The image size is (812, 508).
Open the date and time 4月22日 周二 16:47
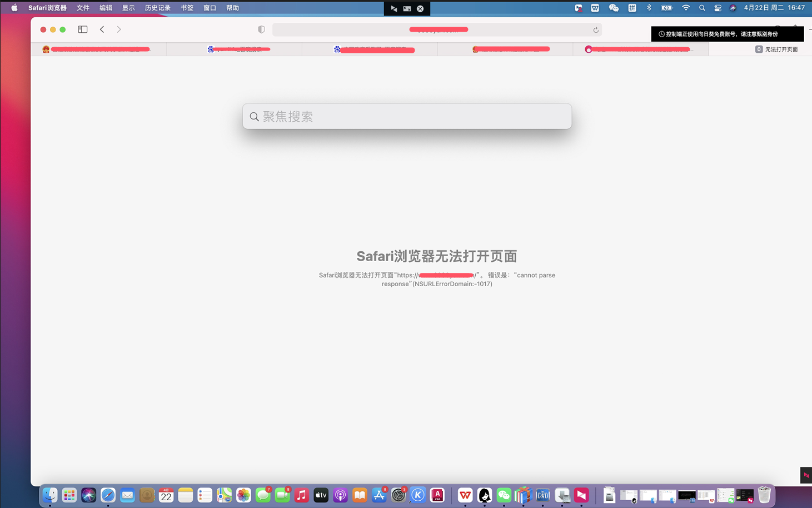[774, 8]
